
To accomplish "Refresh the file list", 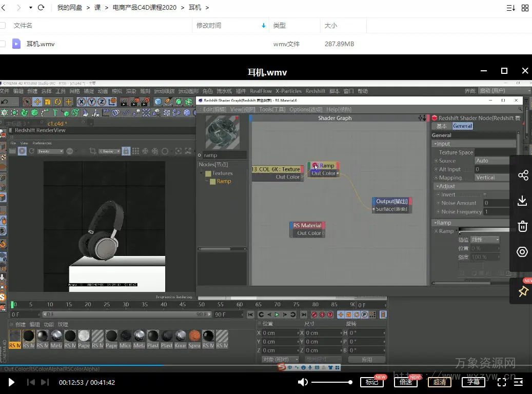I will tap(41, 8).
